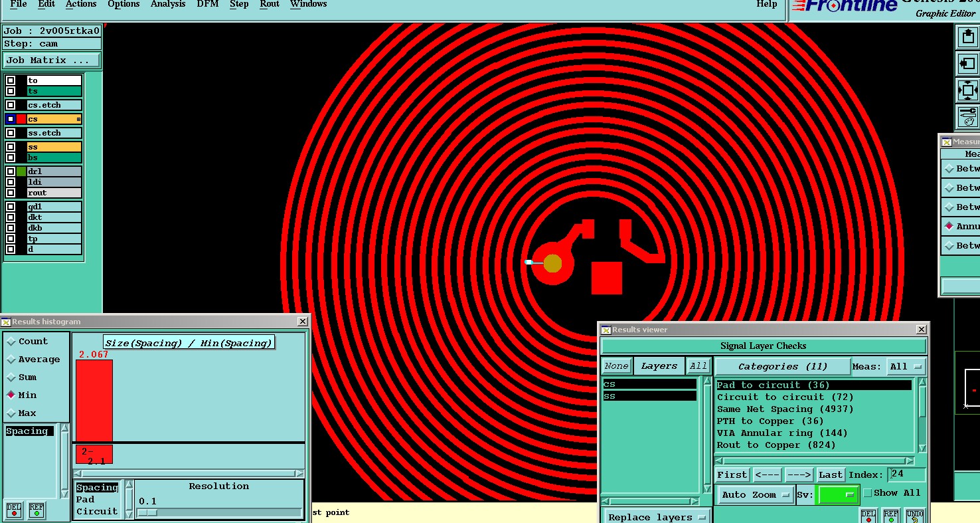Screen dimensions: 980x523
Task: Toggle display checkbox for to layer
Action: (x=11, y=80)
